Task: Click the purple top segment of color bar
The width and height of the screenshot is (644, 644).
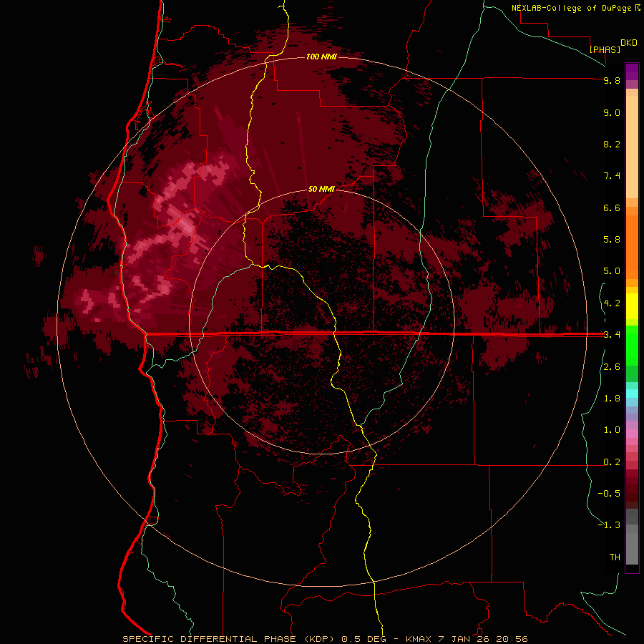Action: click(x=632, y=72)
